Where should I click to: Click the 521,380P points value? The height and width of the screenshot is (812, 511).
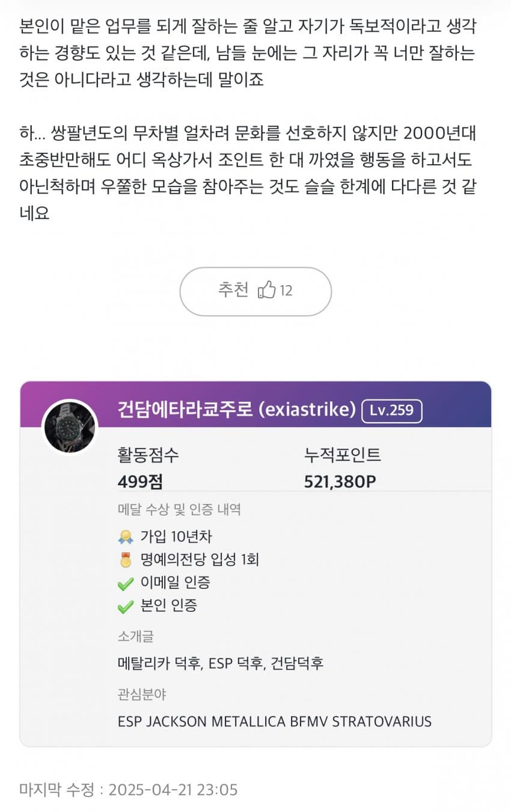(x=340, y=481)
